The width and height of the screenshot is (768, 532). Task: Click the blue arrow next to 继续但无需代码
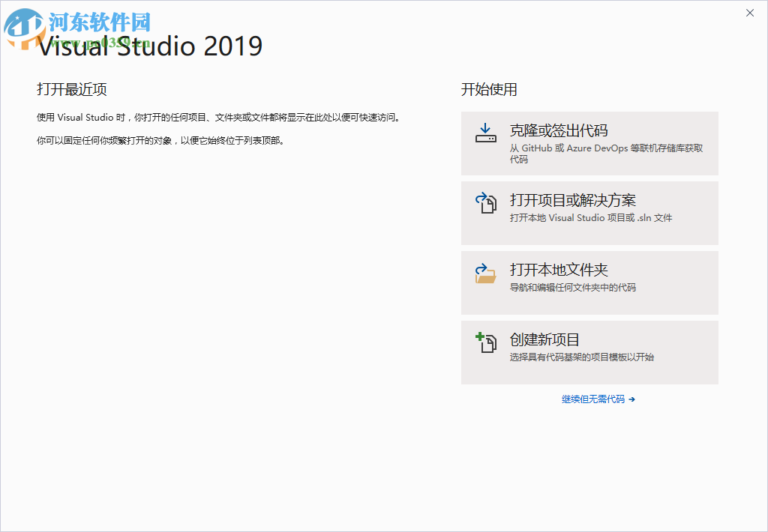(631, 399)
